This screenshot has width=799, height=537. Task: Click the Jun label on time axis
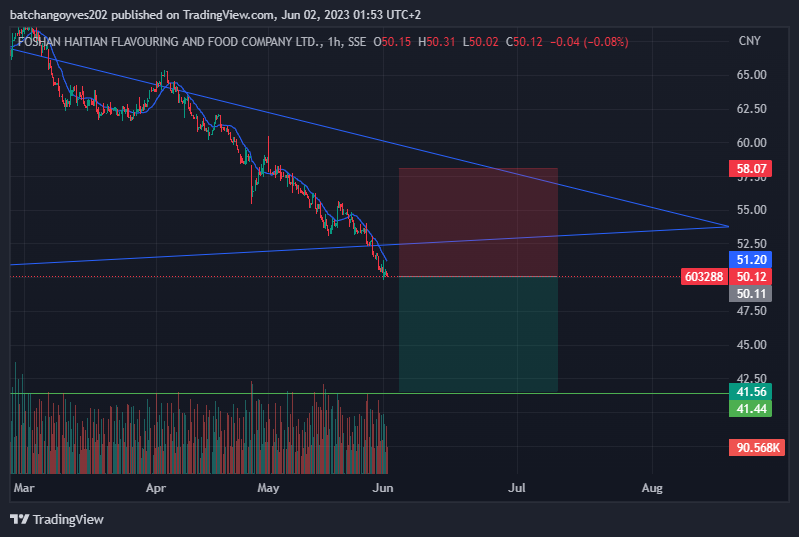coord(383,488)
